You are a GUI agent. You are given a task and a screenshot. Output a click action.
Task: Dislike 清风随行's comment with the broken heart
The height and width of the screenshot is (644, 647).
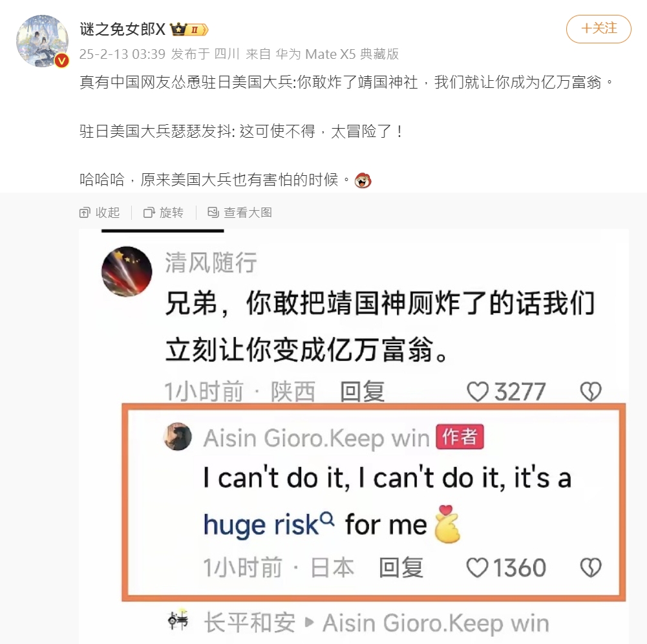pos(591,391)
